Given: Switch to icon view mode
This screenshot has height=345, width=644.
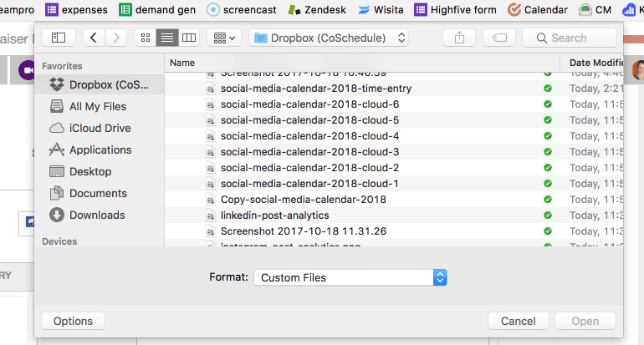Looking at the screenshot, I should click(146, 38).
